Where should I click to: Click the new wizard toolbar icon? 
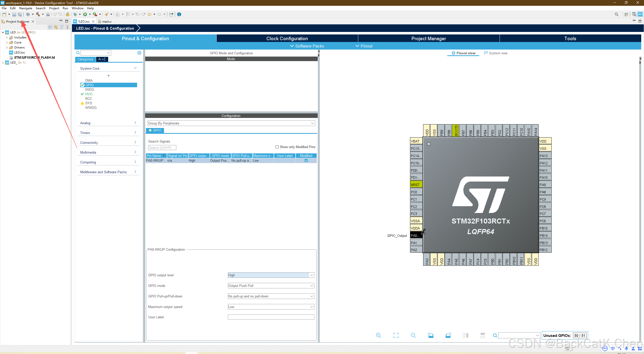[4, 14]
